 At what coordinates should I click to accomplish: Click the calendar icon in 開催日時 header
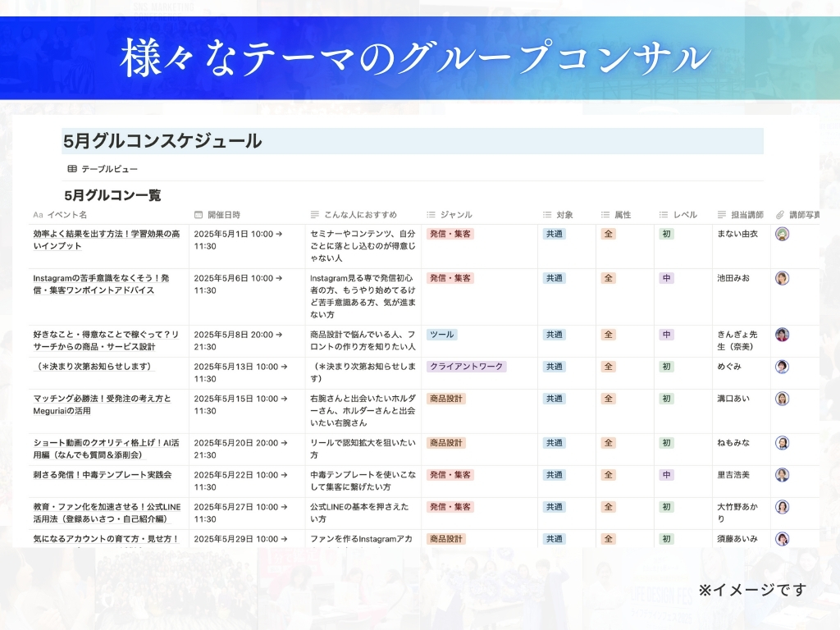pos(199,215)
